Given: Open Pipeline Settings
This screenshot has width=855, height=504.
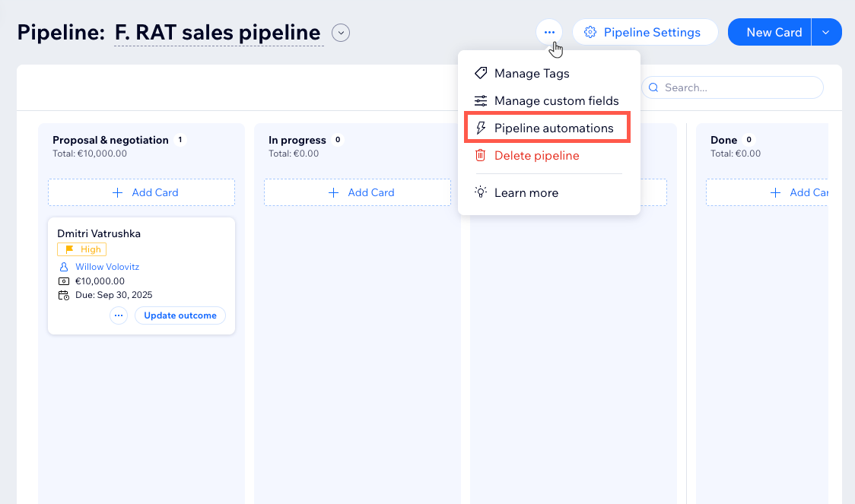Looking at the screenshot, I should (x=645, y=32).
